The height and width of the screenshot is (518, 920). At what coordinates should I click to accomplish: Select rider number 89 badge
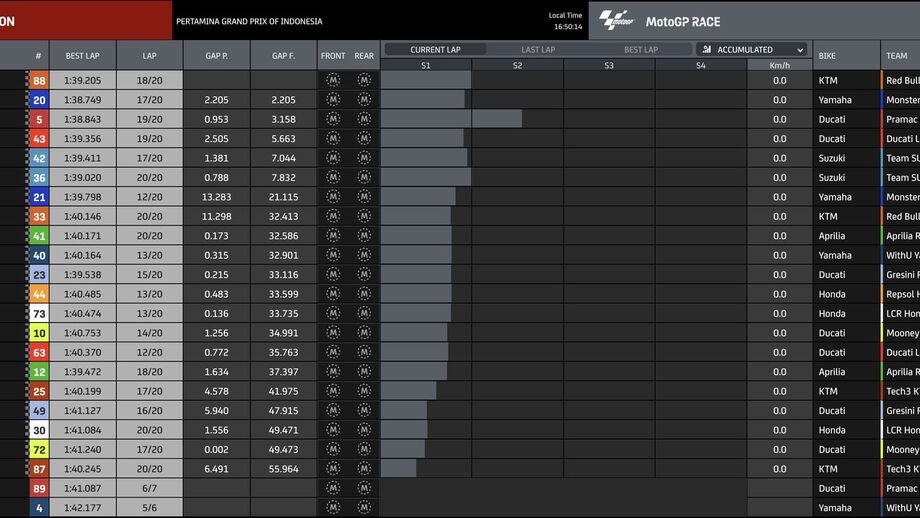coord(39,487)
